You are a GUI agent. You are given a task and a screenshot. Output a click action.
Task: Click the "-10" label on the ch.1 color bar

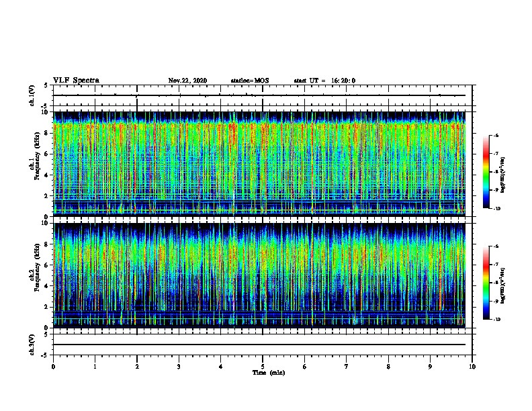click(x=497, y=209)
